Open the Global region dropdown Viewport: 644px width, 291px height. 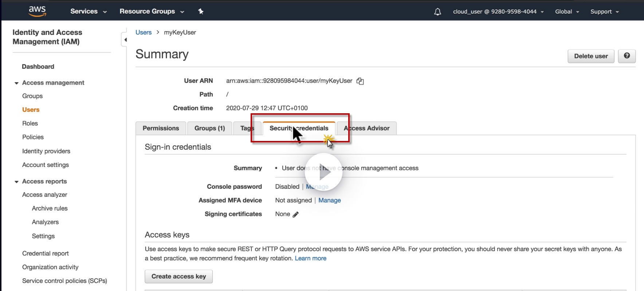coord(567,12)
